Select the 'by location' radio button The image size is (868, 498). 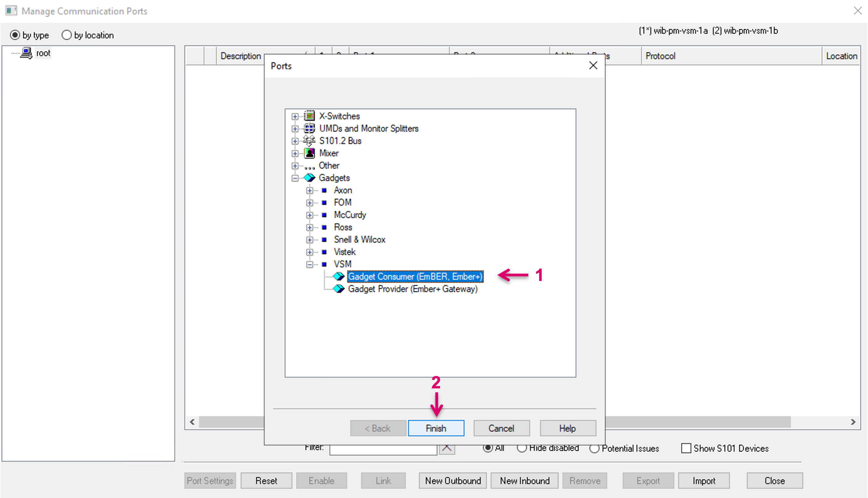pyautogui.click(x=67, y=35)
